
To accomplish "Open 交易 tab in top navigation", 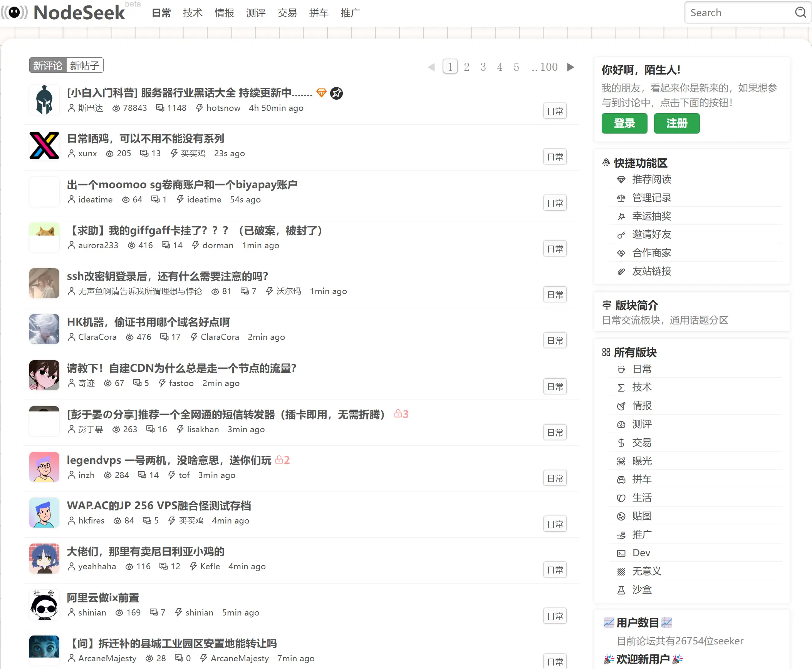I will tap(287, 13).
